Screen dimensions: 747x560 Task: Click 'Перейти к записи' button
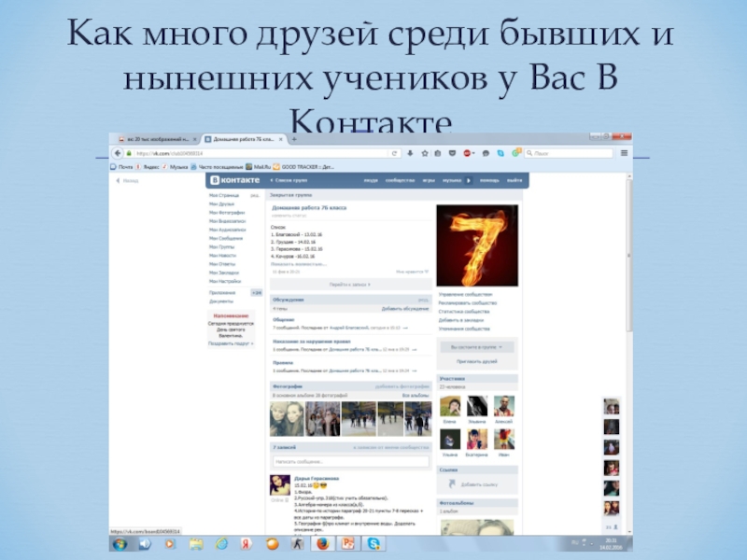coord(350,285)
